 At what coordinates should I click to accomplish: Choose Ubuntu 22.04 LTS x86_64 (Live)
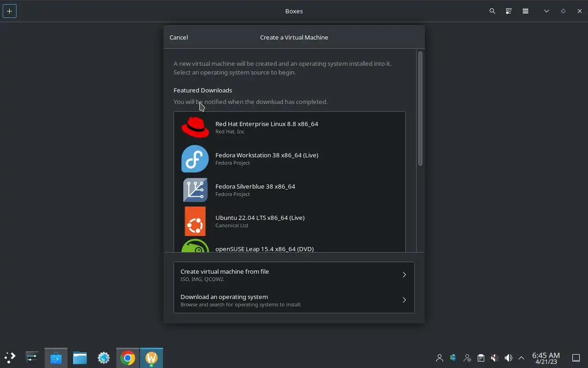(x=289, y=221)
